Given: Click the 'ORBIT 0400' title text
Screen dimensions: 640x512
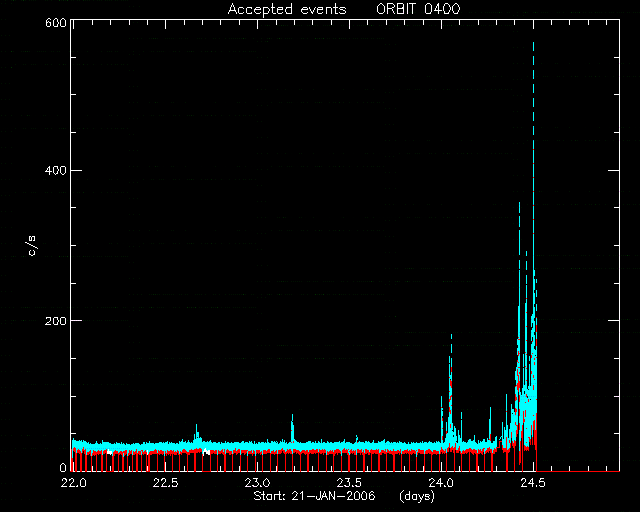Looking at the screenshot, I should [x=418, y=9].
